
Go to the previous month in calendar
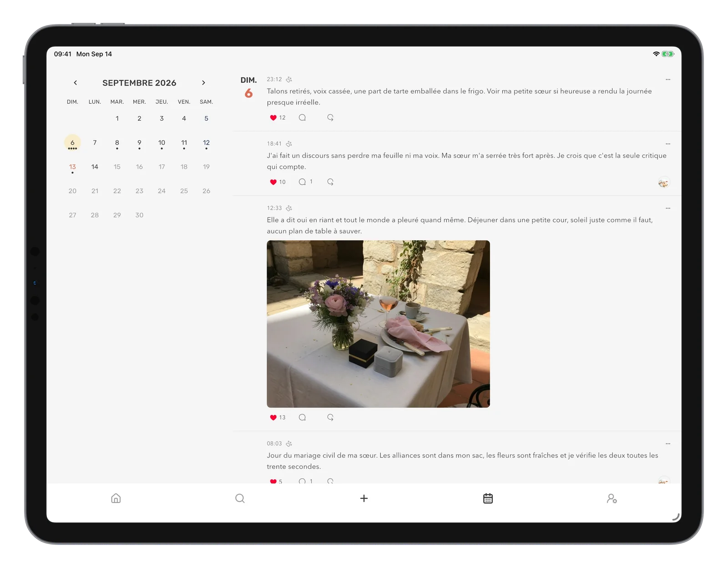pos(76,83)
